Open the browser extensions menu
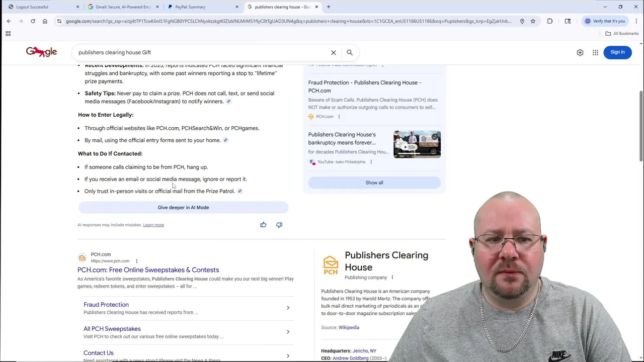 [x=550, y=21]
